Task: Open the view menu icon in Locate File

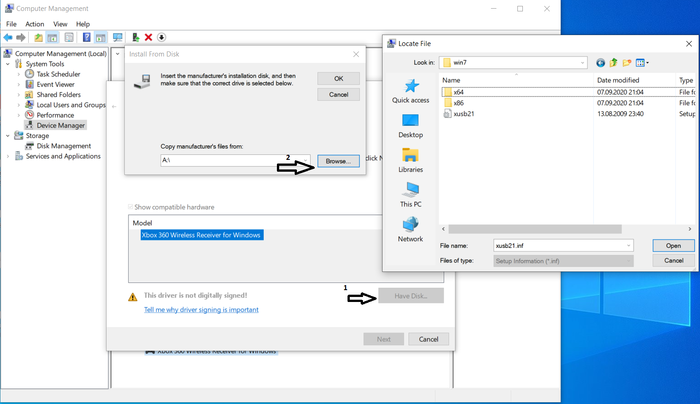Action: [642, 63]
